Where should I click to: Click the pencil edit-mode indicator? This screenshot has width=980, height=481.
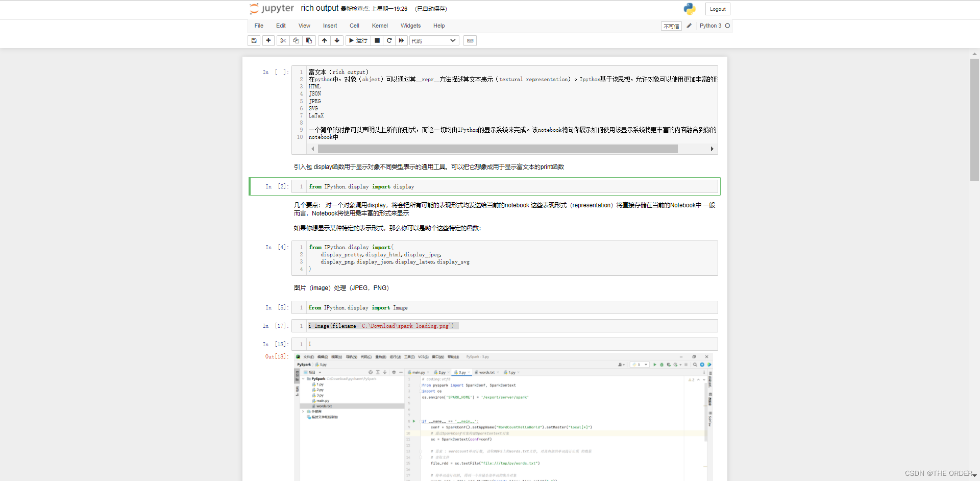[689, 26]
